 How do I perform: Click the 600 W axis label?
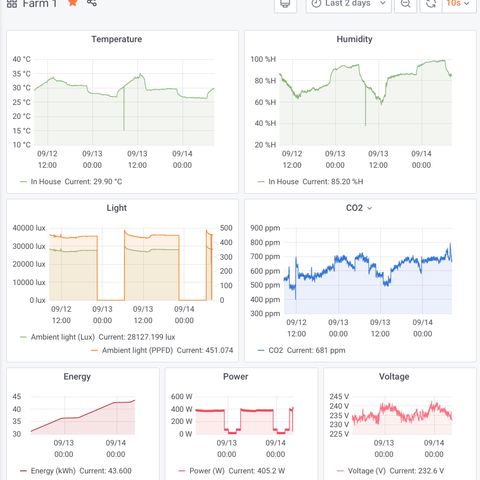181,396
